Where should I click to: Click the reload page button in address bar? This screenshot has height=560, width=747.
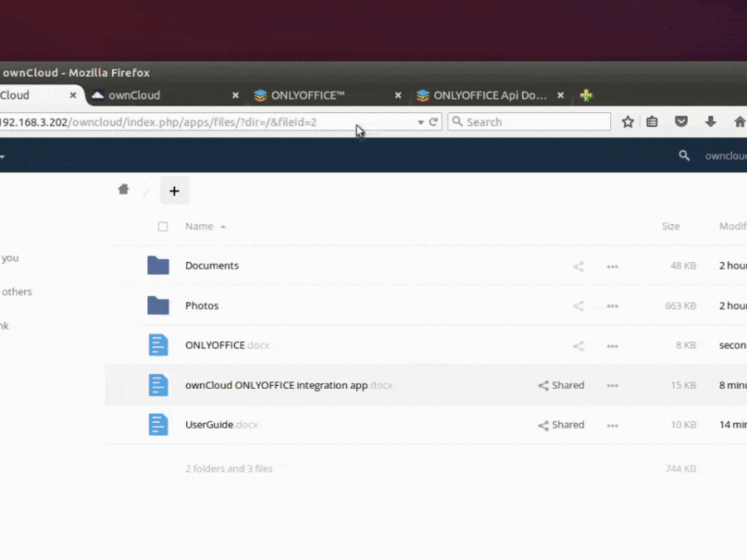(433, 122)
